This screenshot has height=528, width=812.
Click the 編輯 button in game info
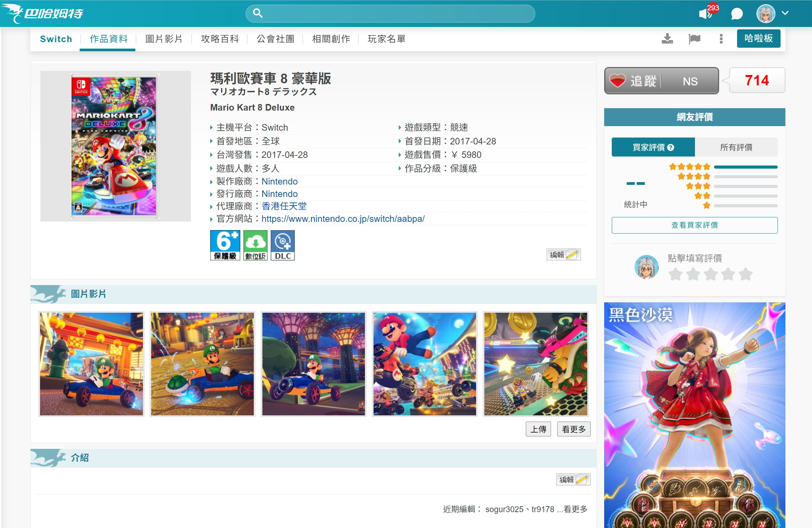click(x=563, y=255)
